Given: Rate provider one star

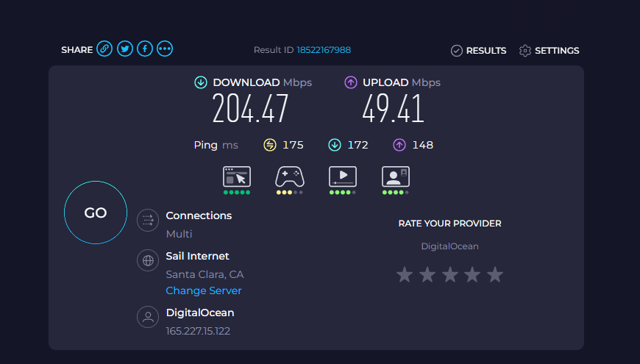Looking at the screenshot, I should pos(405,274).
